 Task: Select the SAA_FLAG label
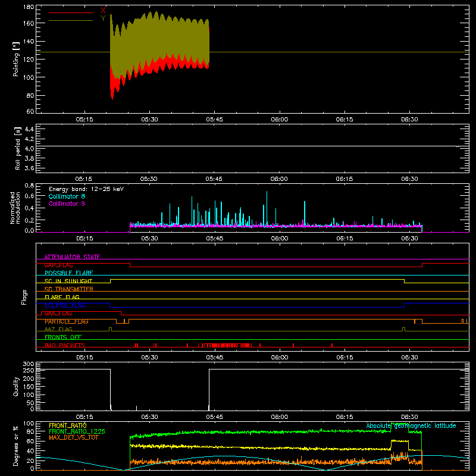[x=58, y=314]
